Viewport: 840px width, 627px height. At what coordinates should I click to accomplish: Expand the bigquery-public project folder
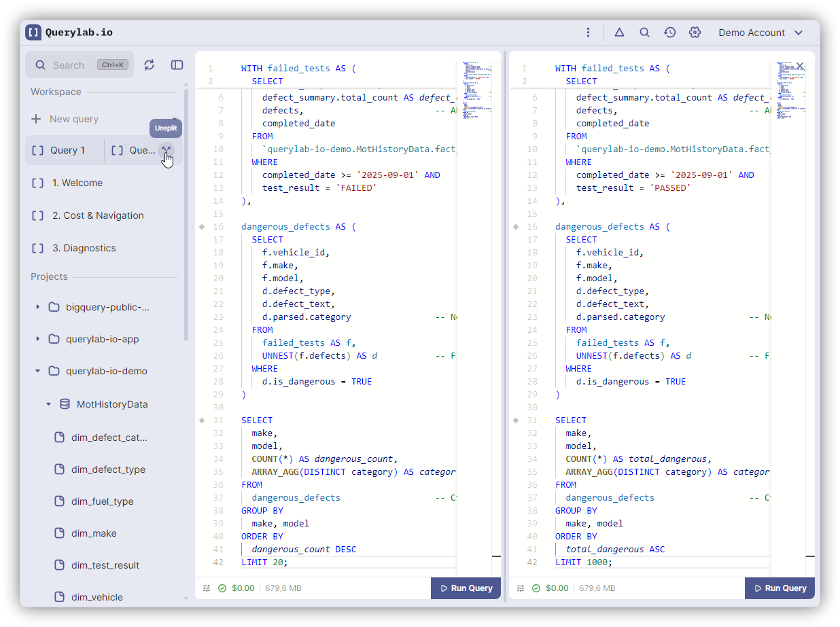click(x=38, y=307)
